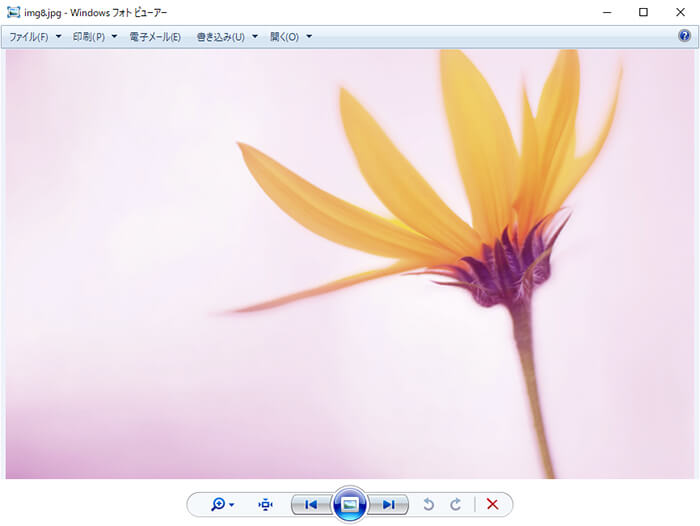Minimize the Photo Viewer window
Screen dimensions: 700x526
coord(607,13)
